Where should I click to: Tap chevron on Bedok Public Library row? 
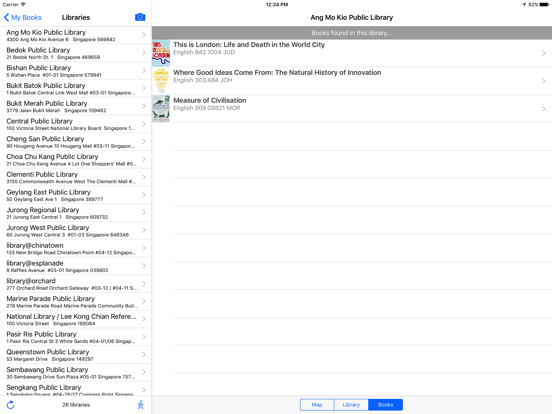tap(144, 53)
